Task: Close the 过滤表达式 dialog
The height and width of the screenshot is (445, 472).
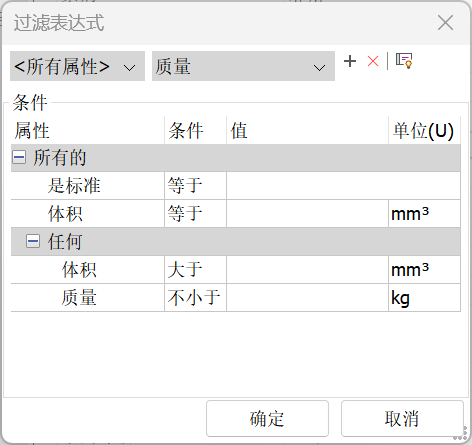Action: point(445,23)
